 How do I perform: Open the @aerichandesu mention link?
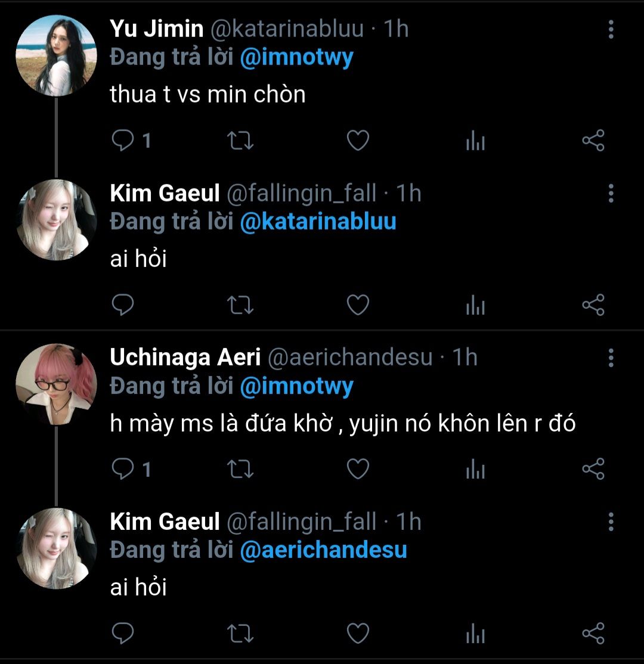coord(323,550)
